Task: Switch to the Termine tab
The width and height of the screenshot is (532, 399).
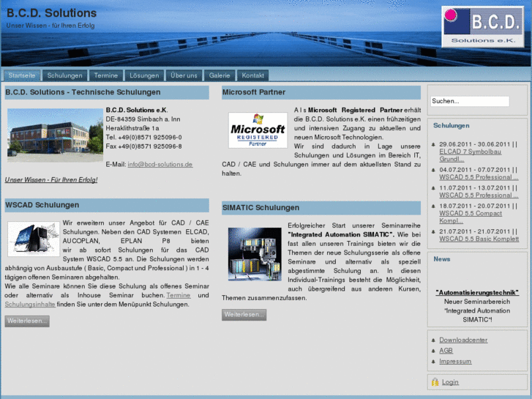Action: click(x=106, y=75)
